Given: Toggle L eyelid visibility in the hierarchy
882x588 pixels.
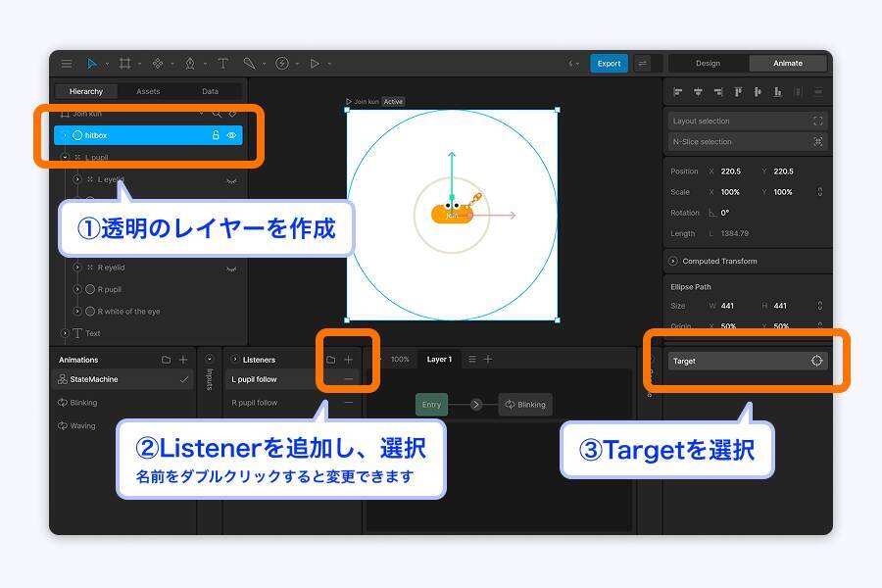Looking at the screenshot, I should (x=232, y=180).
